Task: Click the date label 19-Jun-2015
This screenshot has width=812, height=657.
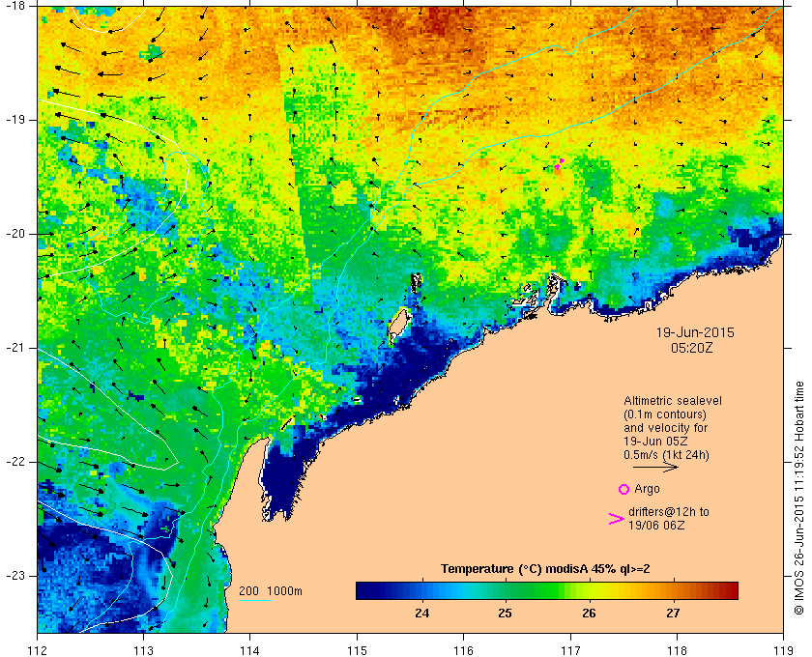Action: click(695, 332)
